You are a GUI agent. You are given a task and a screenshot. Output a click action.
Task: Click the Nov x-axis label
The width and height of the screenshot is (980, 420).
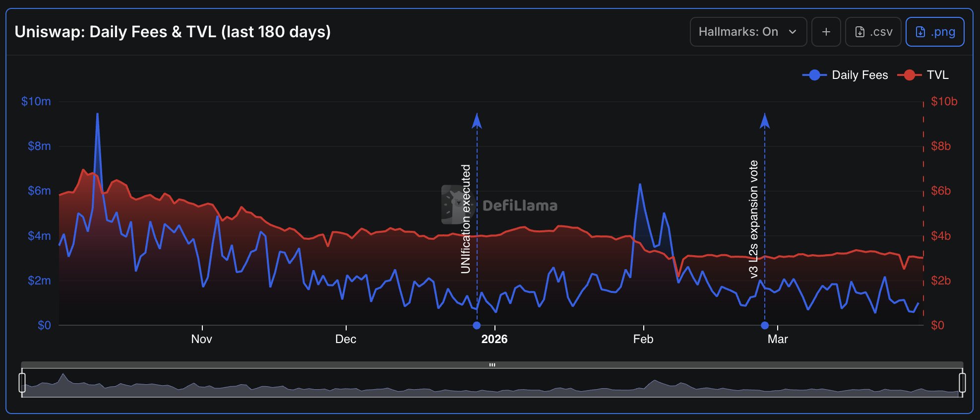coord(202,339)
